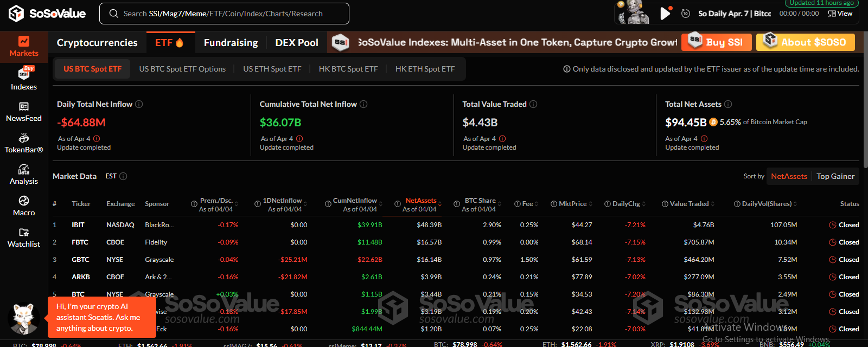Open the Indexes sidebar section
868x347 pixels.
(24, 79)
